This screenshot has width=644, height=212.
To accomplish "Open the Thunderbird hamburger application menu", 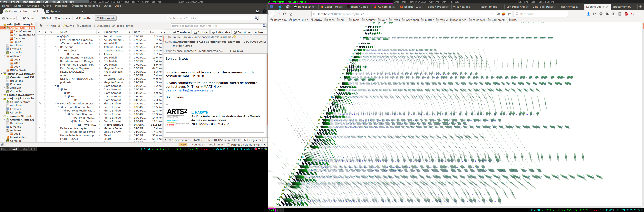I will (x=263, y=18).
